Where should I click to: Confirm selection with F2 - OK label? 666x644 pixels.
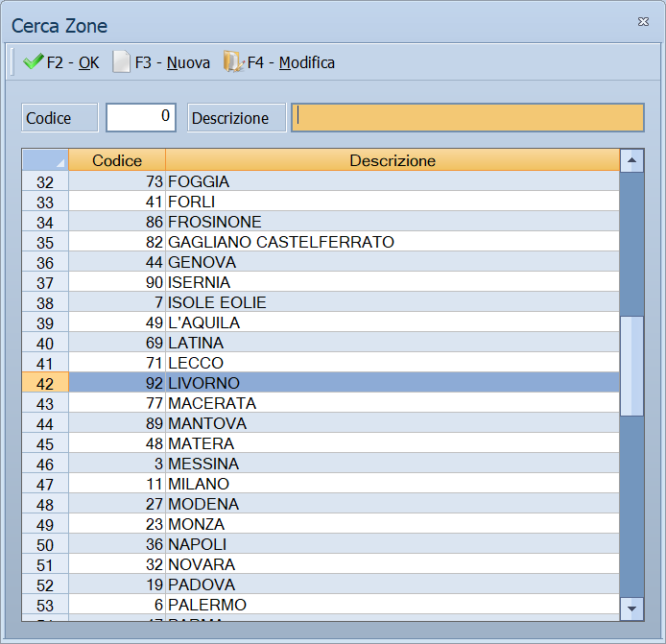[x=73, y=63]
